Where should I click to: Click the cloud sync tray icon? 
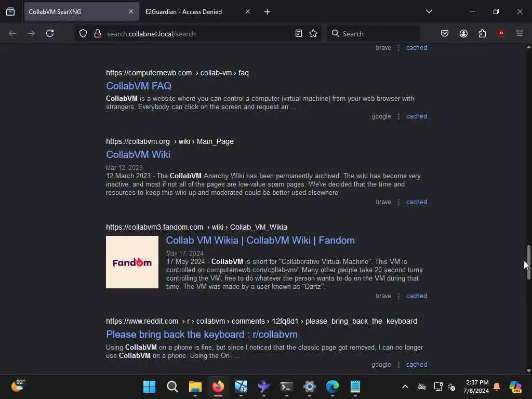point(422,387)
